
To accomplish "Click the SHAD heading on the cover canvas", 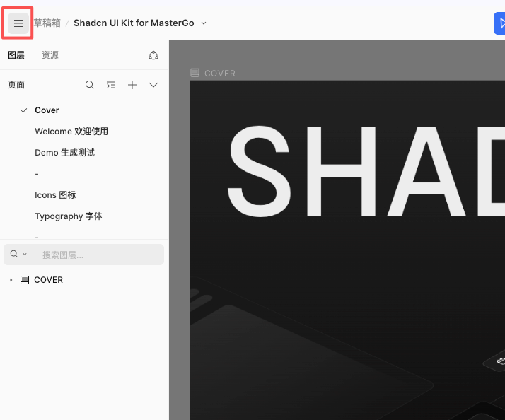I will pos(366,171).
